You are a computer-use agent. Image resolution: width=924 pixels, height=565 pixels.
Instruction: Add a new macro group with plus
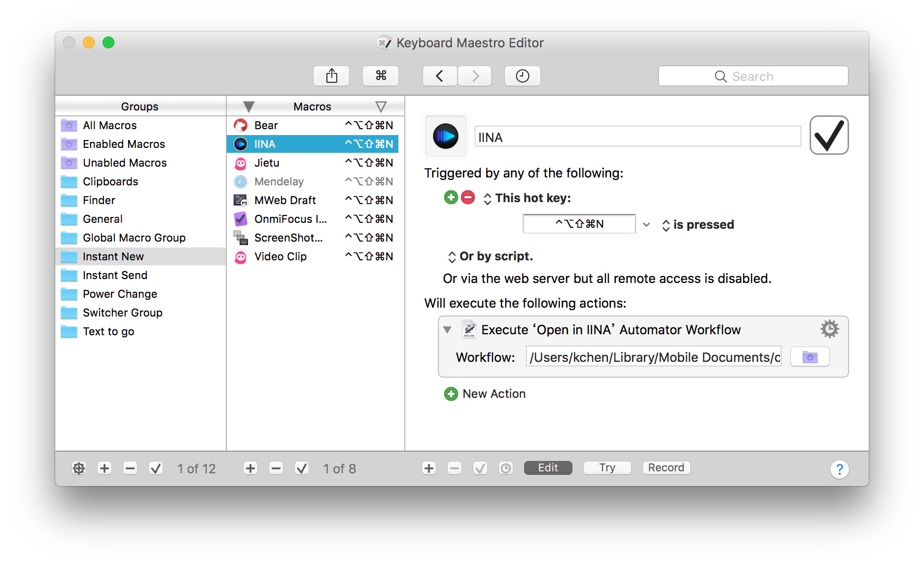(105, 468)
